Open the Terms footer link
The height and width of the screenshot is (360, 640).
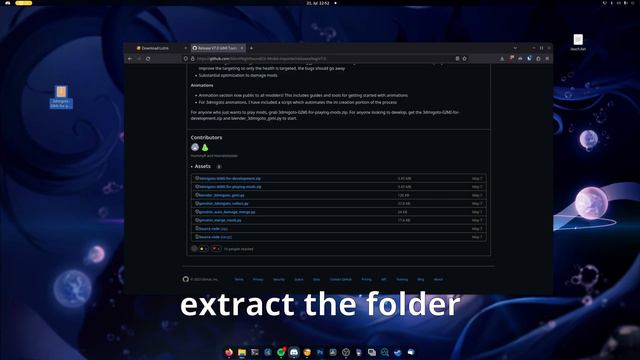click(x=239, y=280)
